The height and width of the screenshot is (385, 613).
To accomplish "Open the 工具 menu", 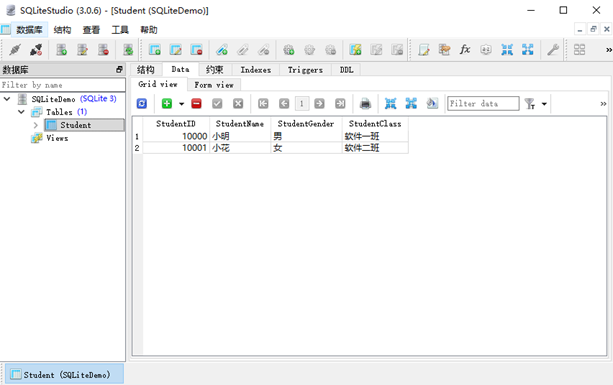I will pos(120,30).
